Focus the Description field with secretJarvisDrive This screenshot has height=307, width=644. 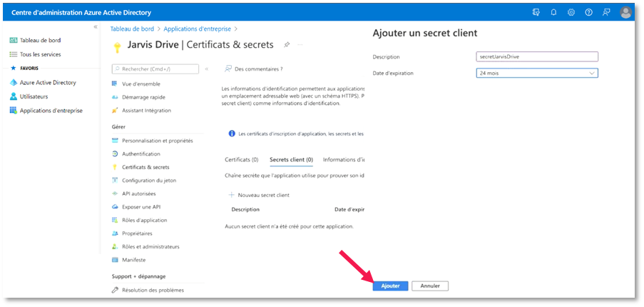[537, 56]
